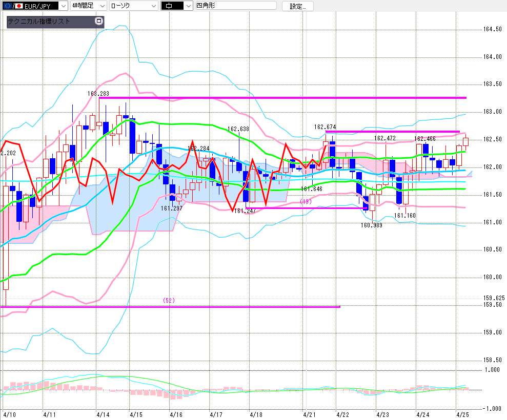The width and height of the screenshot is (507, 420).
Task: Click the 4/25 date axis label
Action: point(462,414)
